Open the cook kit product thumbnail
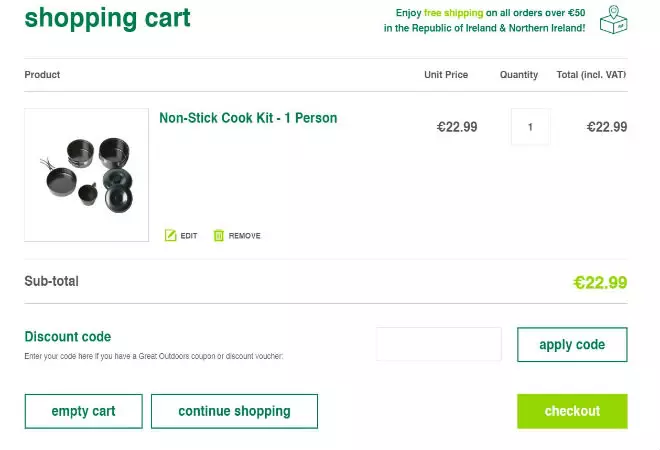This screenshot has height=450, width=660. click(86, 175)
